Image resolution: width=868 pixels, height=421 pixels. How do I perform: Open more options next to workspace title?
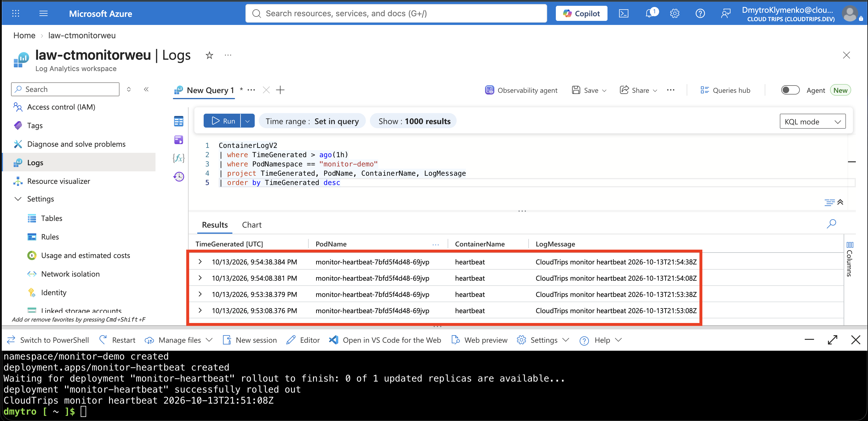(x=228, y=55)
